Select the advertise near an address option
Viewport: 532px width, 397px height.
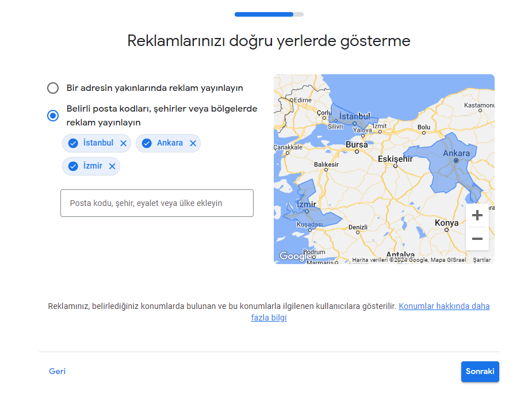click(53, 88)
